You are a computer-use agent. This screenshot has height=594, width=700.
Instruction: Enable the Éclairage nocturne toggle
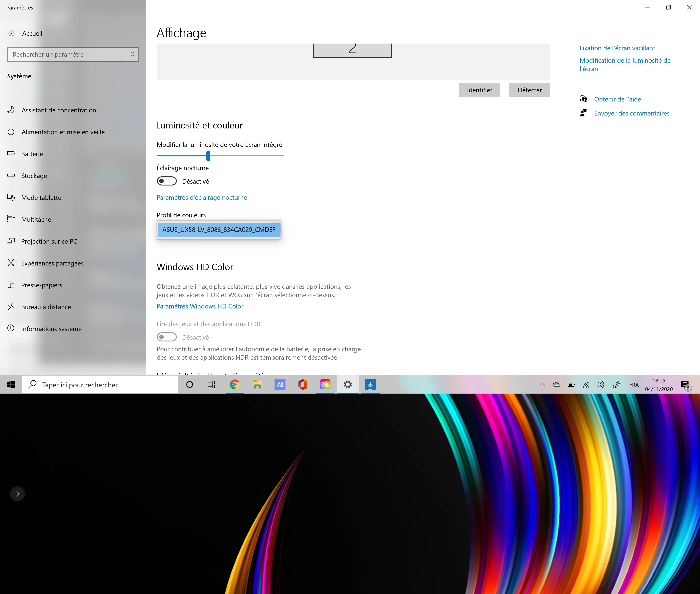point(167,181)
